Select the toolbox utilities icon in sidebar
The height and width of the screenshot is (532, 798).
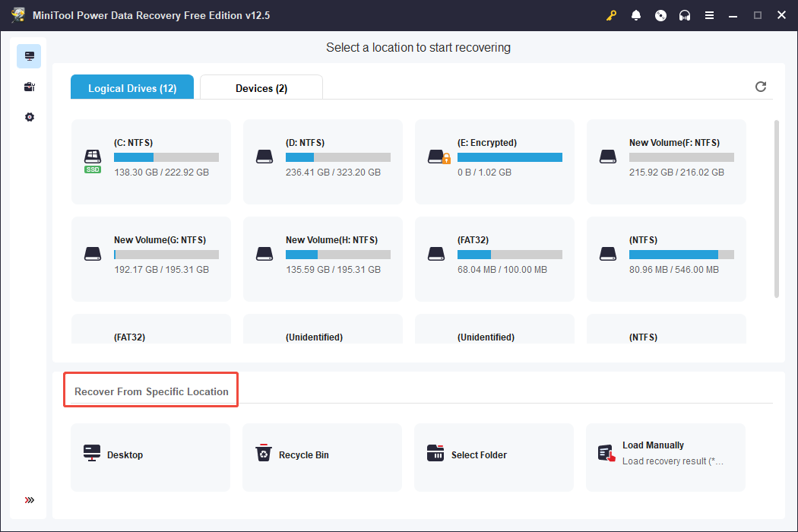click(x=29, y=87)
